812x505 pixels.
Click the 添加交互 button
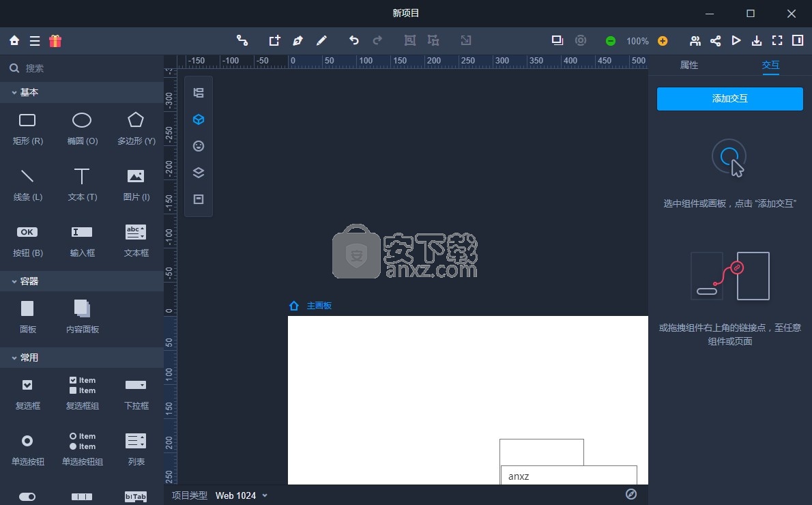(x=729, y=98)
